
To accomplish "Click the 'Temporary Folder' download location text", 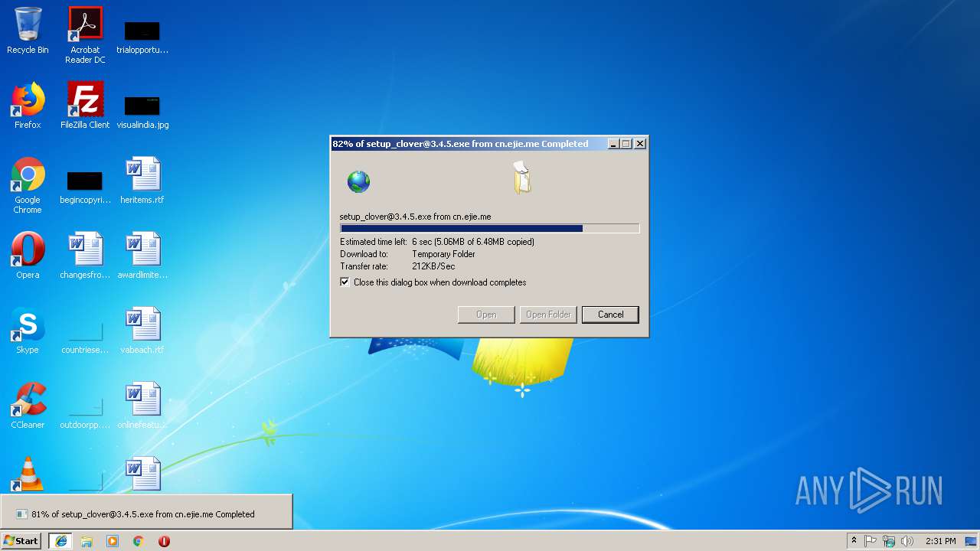I will pos(443,254).
